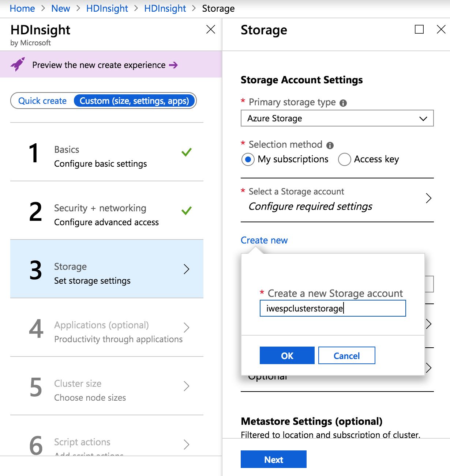This screenshot has height=476, width=450.
Task: Close the HDInsight blade
Action: (x=211, y=29)
